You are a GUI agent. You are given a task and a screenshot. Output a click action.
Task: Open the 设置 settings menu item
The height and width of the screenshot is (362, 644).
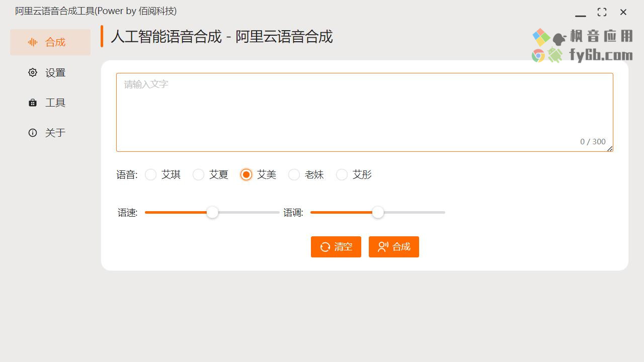pos(50,72)
